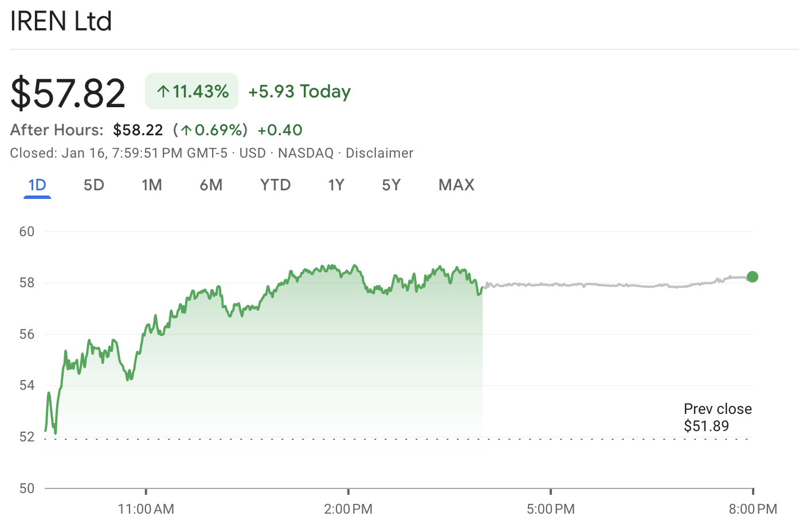799x532 pixels.
Task: Click the IREN Ltd company title
Action: point(61,21)
